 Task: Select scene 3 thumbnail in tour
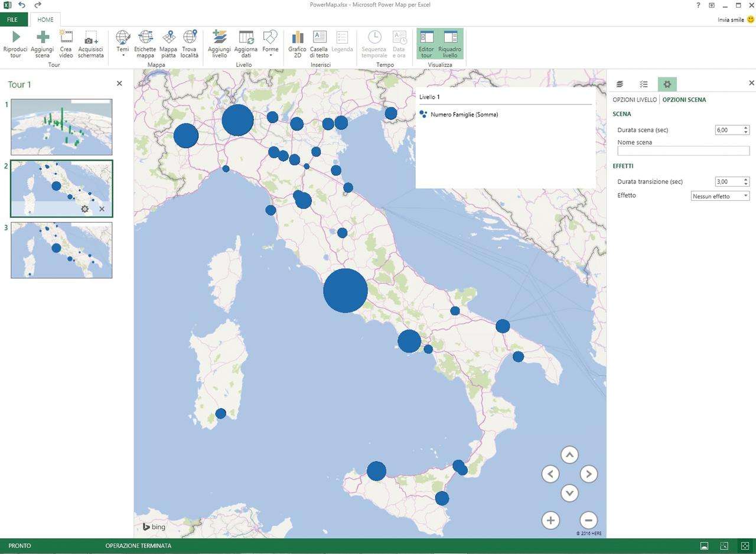(x=61, y=250)
